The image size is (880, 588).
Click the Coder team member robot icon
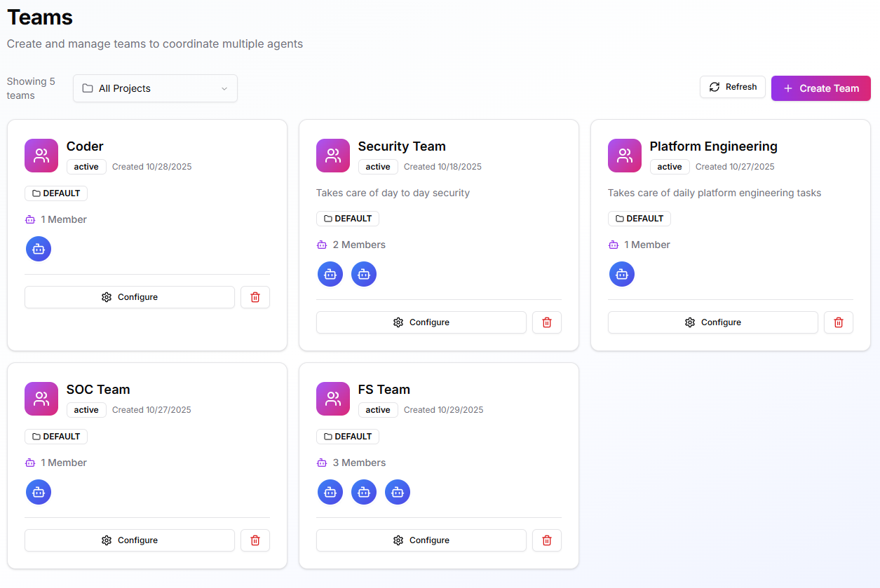pos(39,249)
